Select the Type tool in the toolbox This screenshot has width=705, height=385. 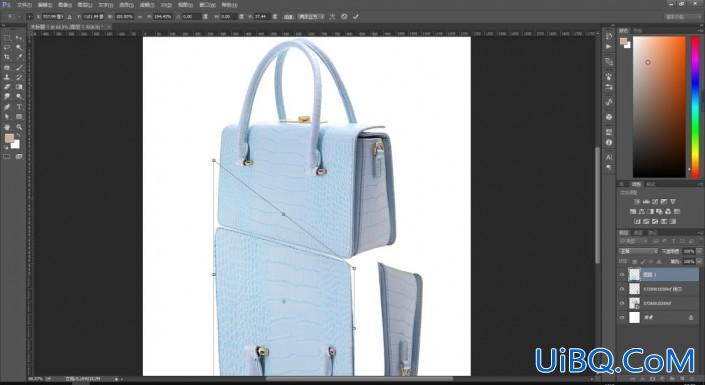(x=19, y=107)
